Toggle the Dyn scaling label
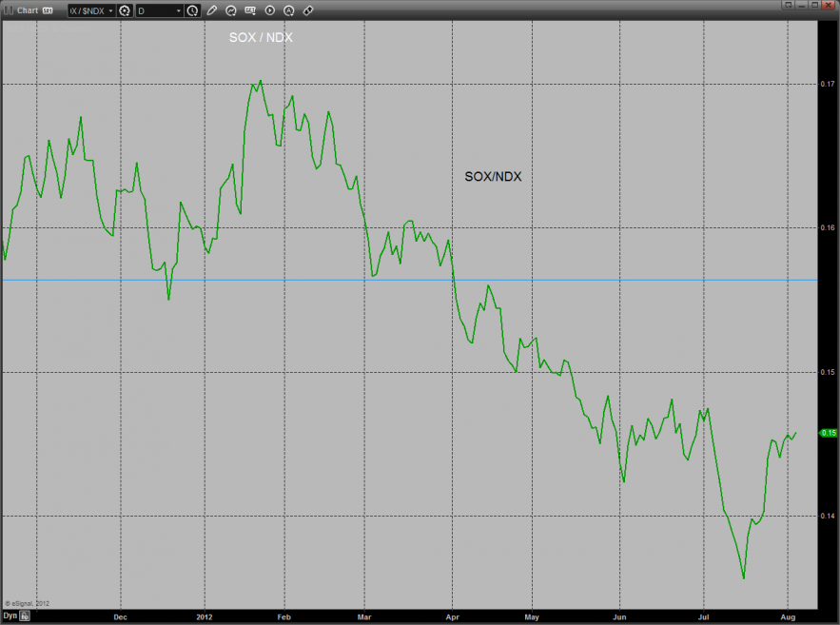Image resolution: width=840 pixels, height=625 pixels. point(10,616)
